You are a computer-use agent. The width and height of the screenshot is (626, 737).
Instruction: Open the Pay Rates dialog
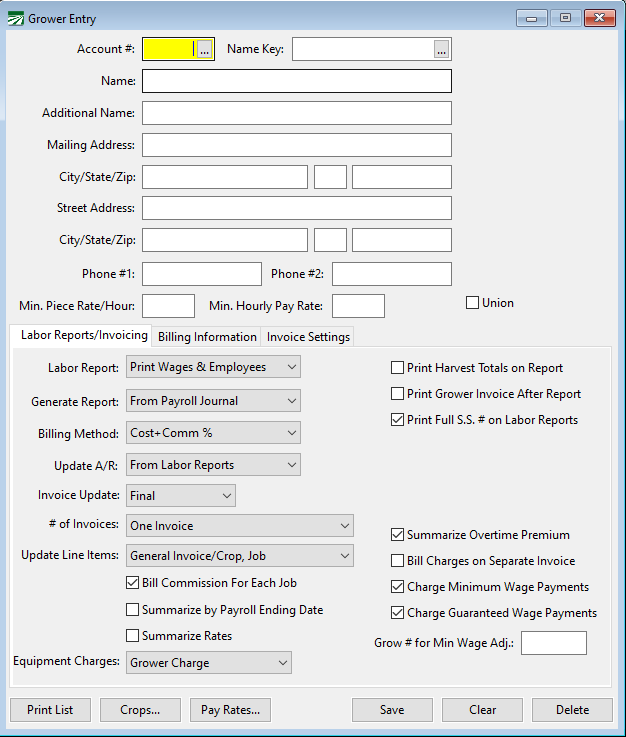coord(230,710)
